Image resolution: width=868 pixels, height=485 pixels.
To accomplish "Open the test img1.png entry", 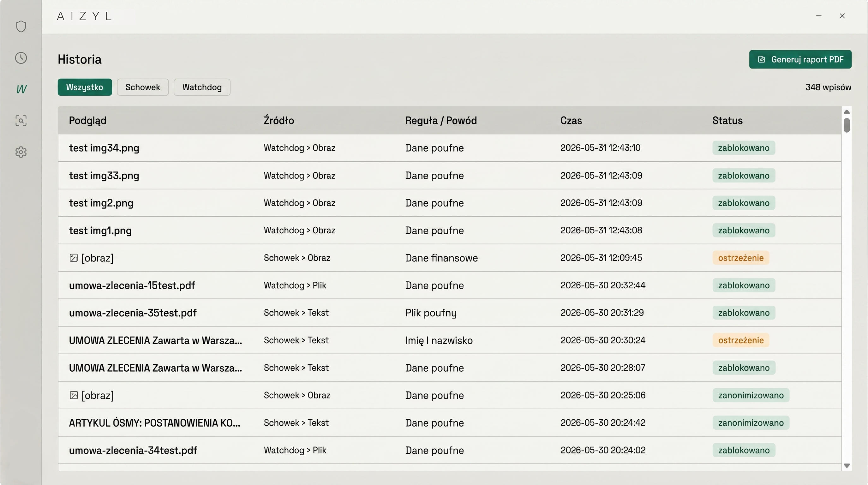I will [100, 231].
